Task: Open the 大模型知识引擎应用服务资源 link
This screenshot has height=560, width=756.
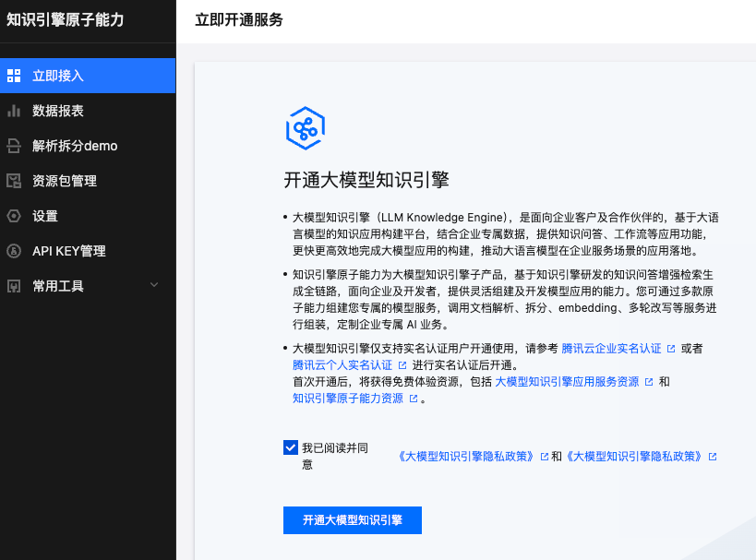Action: pyautogui.click(x=567, y=382)
